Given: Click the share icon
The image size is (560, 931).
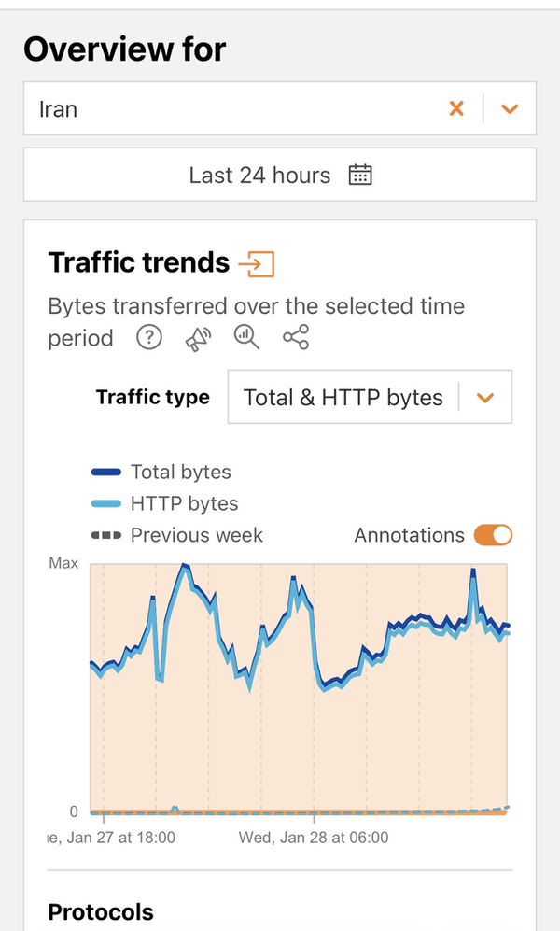Looking at the screenshot, I should pyautogui.click(x=296, y=338).
